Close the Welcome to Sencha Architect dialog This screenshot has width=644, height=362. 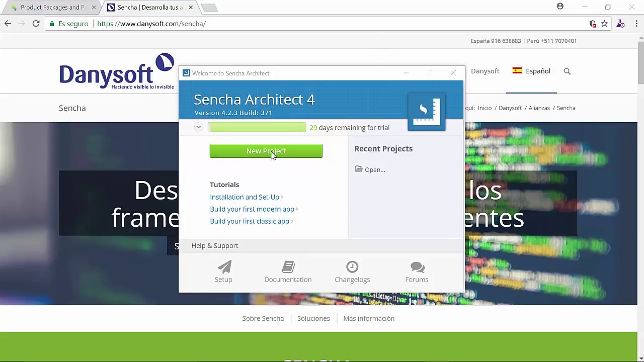coord(453,73)
